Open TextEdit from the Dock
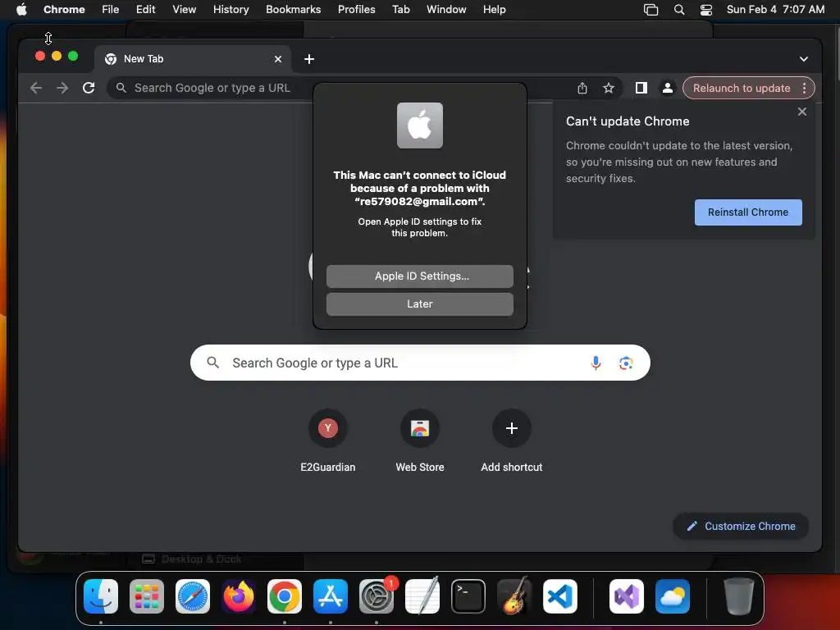 [422, 596]
